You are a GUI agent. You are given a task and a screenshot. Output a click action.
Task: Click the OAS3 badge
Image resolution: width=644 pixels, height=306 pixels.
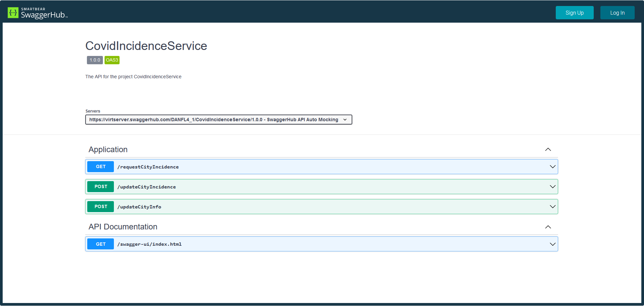pos(112,60)
